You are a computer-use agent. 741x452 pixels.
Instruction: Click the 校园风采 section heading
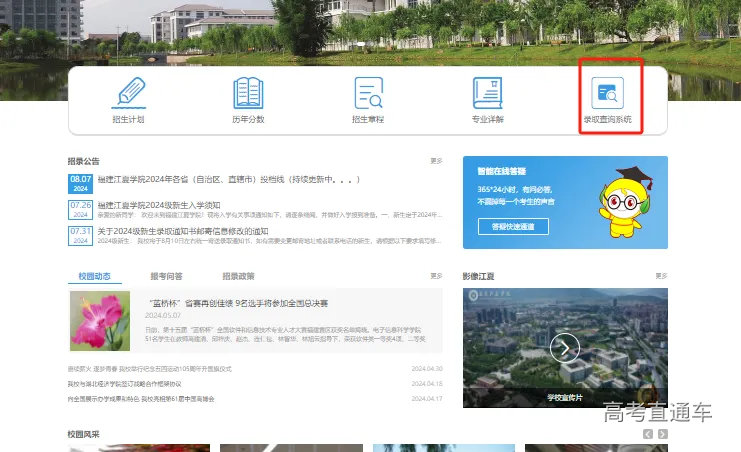click(84, 434)
